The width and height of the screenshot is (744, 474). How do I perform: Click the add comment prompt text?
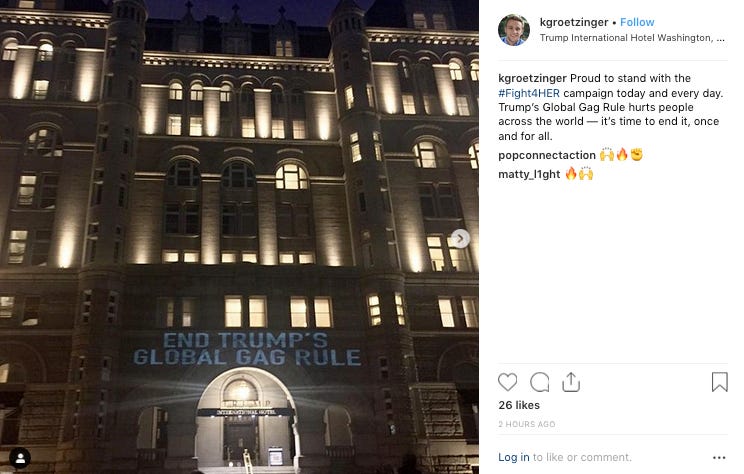(582, 457)
